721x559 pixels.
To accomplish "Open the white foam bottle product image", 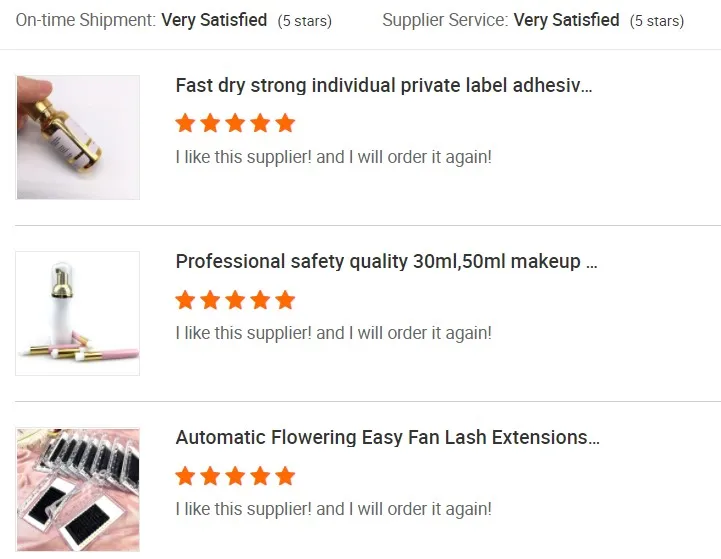I will (78, 313).
